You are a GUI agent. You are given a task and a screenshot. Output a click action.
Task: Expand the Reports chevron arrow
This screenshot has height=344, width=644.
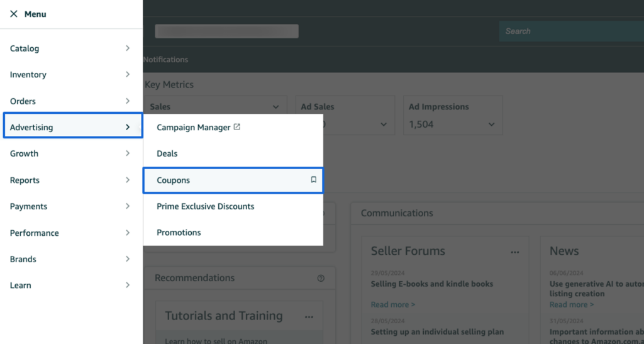pyautogui.click(x=128, y=180)
